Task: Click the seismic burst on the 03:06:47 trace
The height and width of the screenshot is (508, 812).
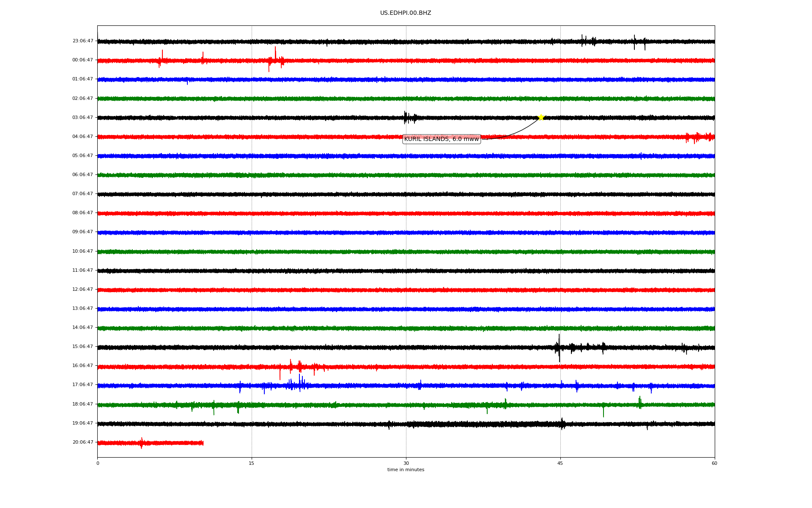Action: coord(409,117)
